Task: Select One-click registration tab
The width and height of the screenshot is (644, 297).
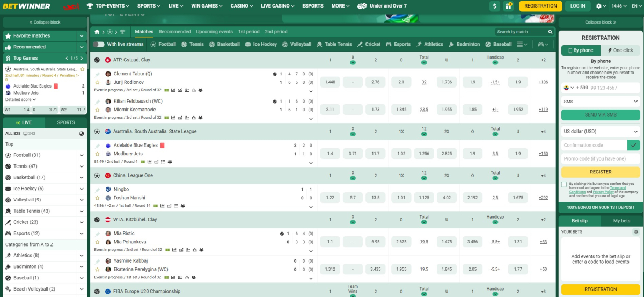Action: [x=620, y=50]
